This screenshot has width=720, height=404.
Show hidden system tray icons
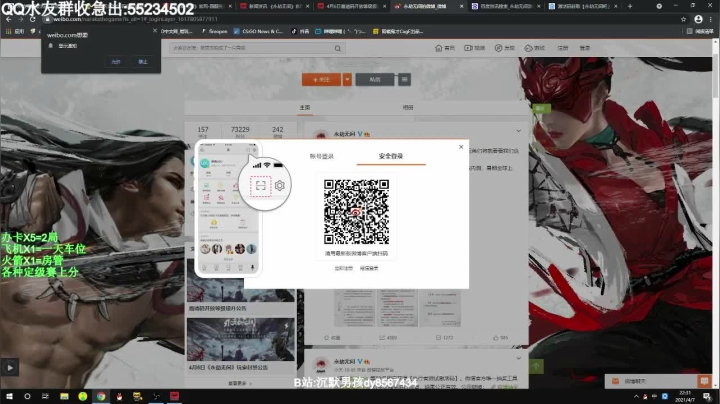[636, 396]
